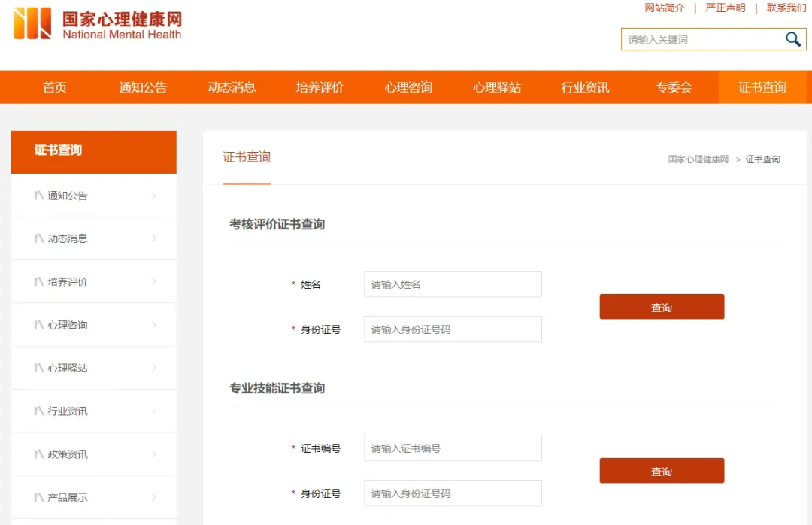Click the icon beside 通知公告 in sidebar
The width and height of the screenshot is (812, 525).
click(x=39, y=196)
